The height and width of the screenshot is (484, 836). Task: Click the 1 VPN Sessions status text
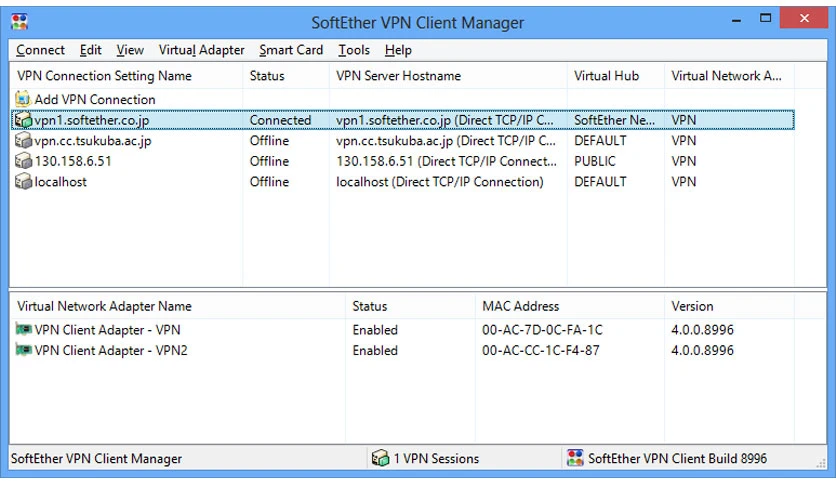(436, 458)
